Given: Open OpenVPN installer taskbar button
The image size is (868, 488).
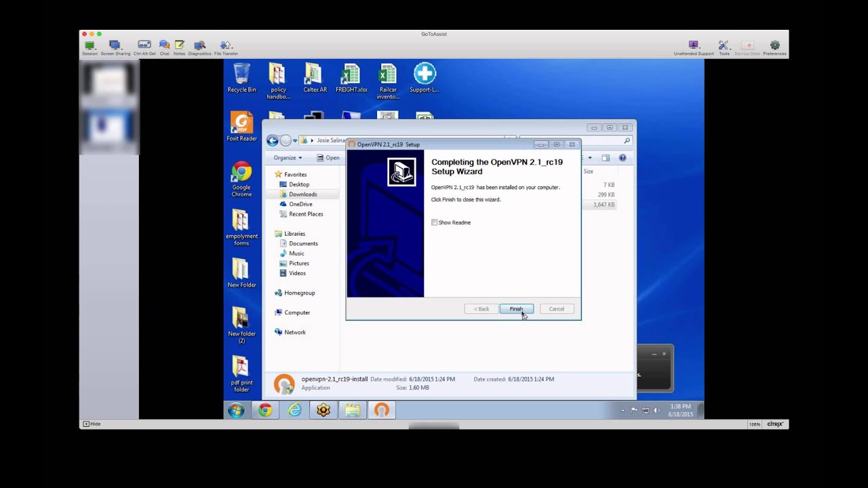Looking at the screenshot, I should [x=382, y=410].
